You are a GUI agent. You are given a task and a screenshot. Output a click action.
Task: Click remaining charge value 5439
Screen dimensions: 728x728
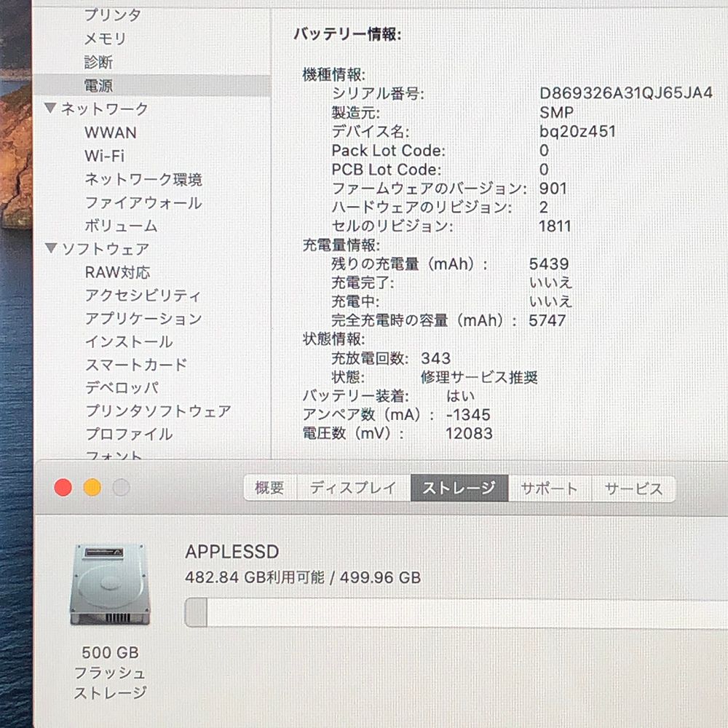(549, 264)
